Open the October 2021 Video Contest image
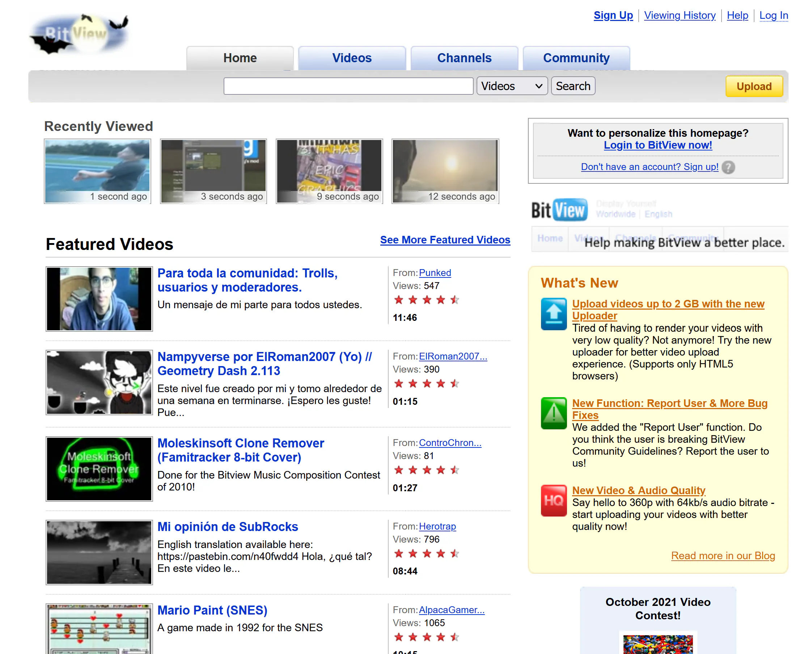This screenshot has width=812, height=654. click(657, 643)
